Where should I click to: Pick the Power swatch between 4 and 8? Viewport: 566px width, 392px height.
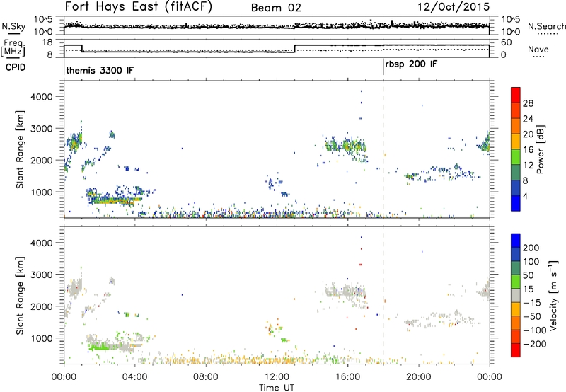point(516,188)
